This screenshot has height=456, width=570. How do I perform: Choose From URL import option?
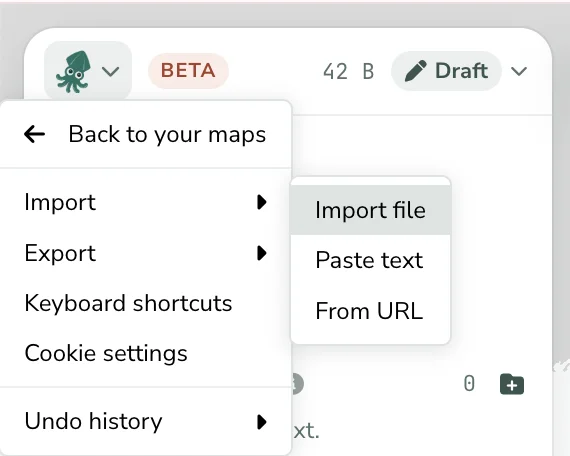click(x=370, y=311)
